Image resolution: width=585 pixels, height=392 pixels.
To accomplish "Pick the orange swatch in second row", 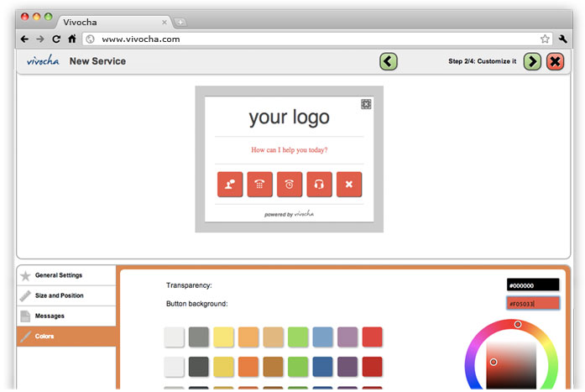I will click(248, 367).
